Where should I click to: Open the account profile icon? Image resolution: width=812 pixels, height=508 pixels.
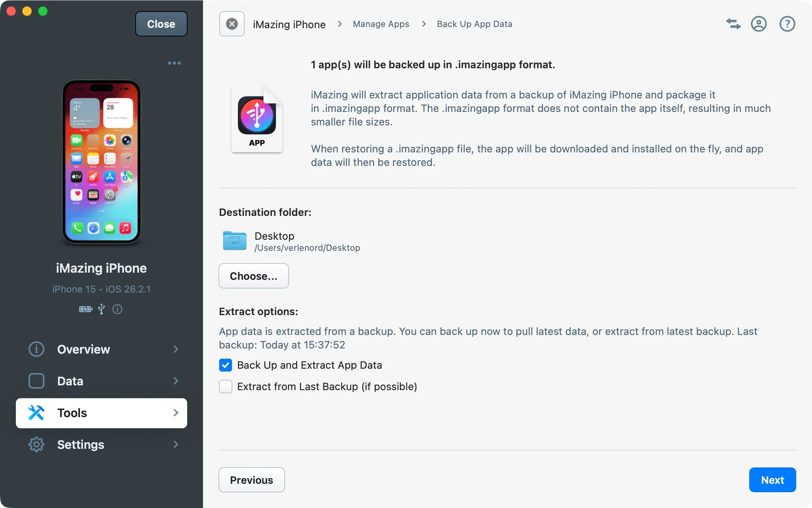759,24
